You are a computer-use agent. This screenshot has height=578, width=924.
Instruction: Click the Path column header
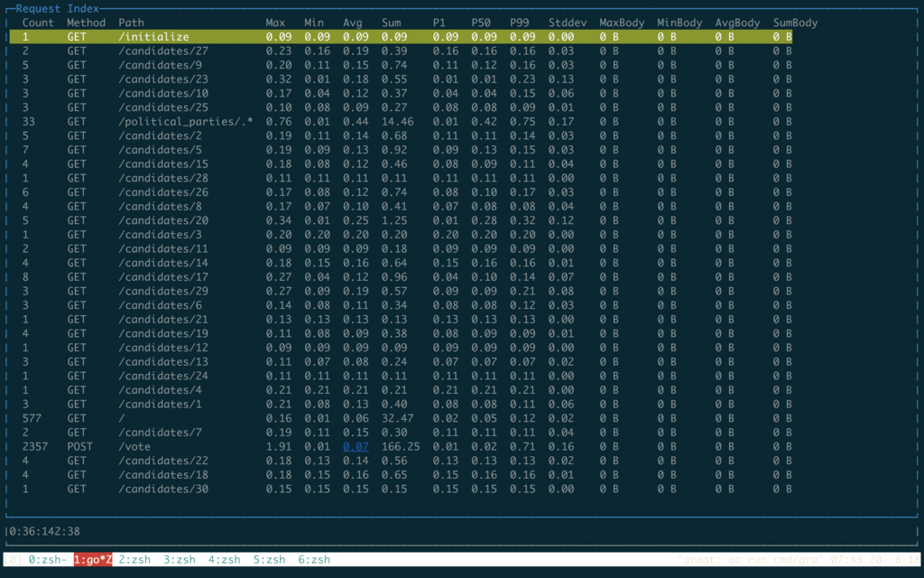[132, 23]
